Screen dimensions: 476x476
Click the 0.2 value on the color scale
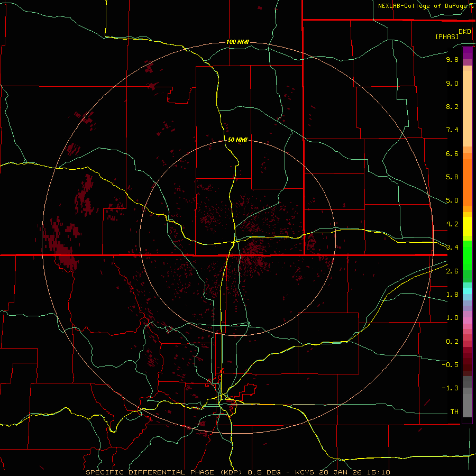(x=452, y=342)
